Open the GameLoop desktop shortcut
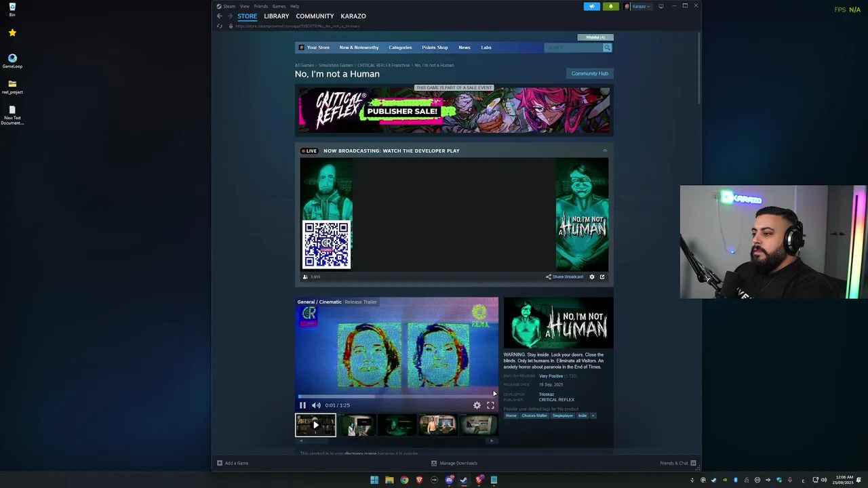The height and width of the screenshot is (488, 868). pos(12,61)
